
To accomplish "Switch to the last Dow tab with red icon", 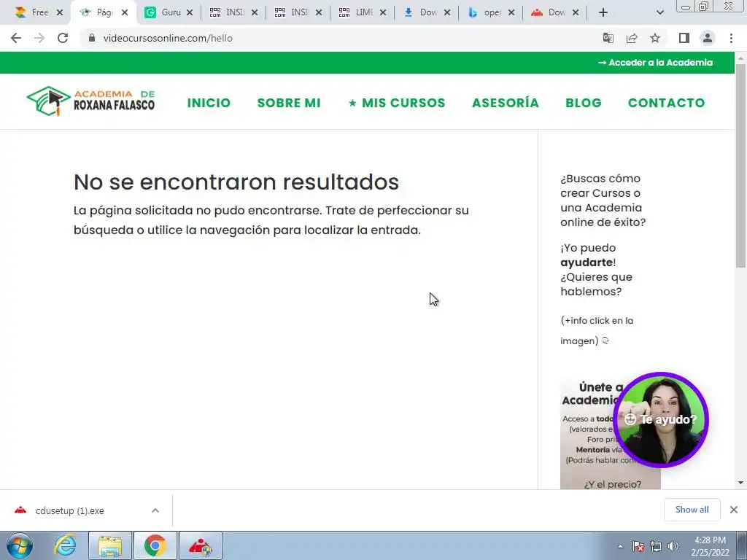I will (555, 12).
